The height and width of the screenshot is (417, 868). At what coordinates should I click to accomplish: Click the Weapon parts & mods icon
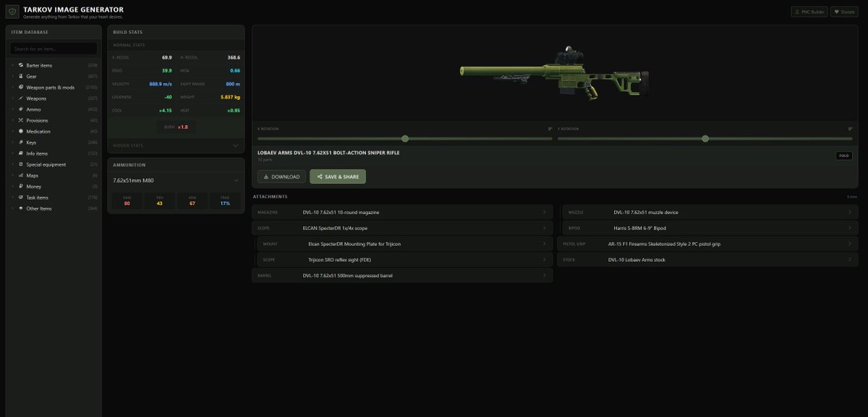[x=21, y=87]
